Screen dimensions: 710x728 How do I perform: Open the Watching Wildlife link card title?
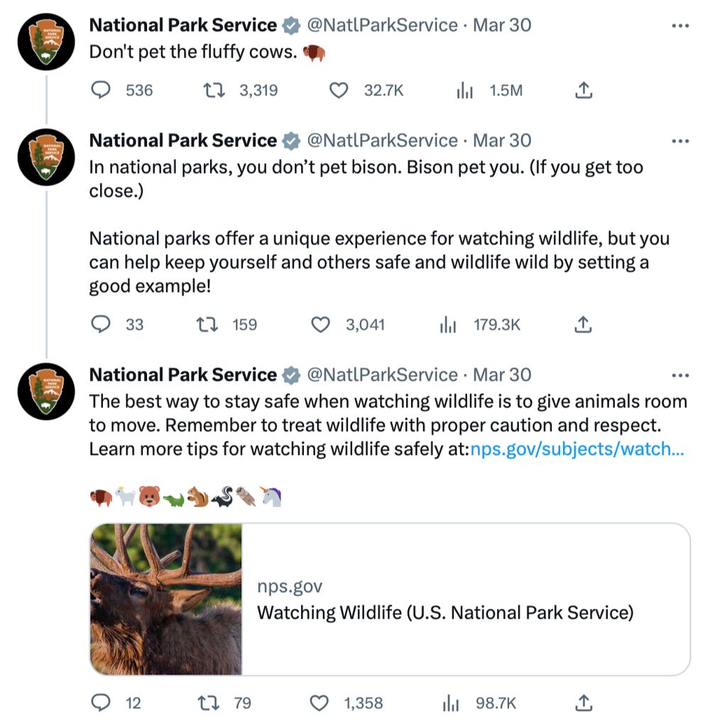pyautogui.click(x=444, y=612)
